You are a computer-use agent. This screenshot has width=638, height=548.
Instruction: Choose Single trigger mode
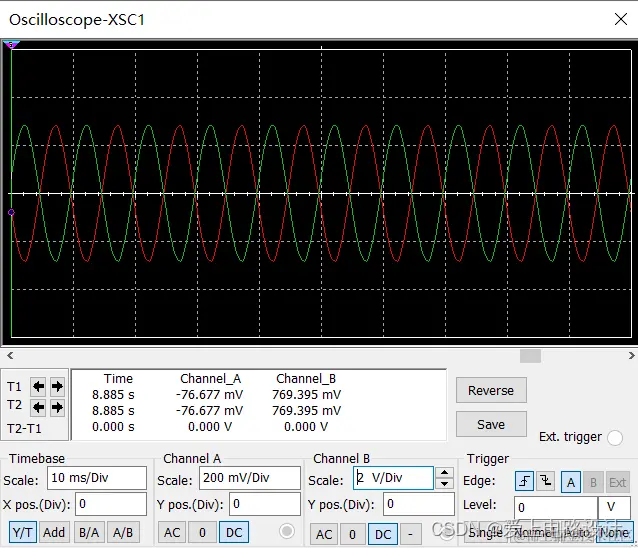pos(485,533)
